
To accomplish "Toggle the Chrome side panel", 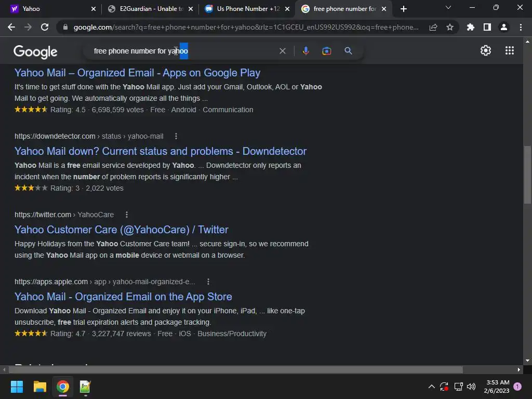I will coord(487,27).
